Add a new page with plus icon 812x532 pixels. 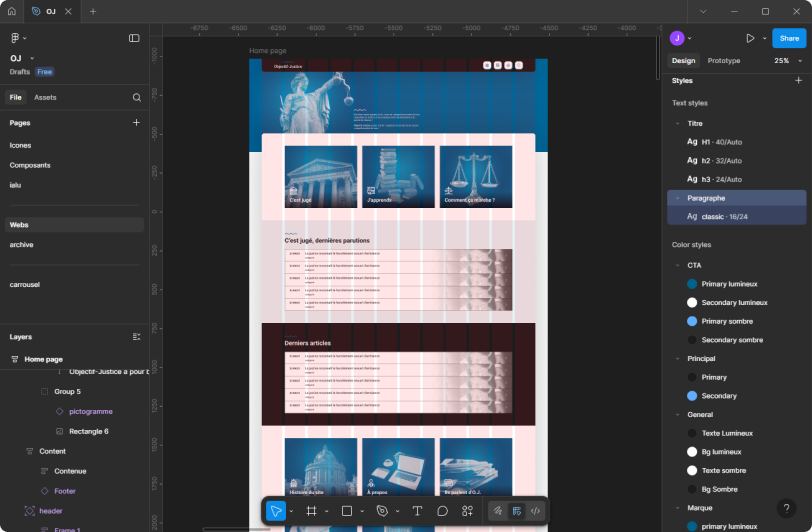136,123
